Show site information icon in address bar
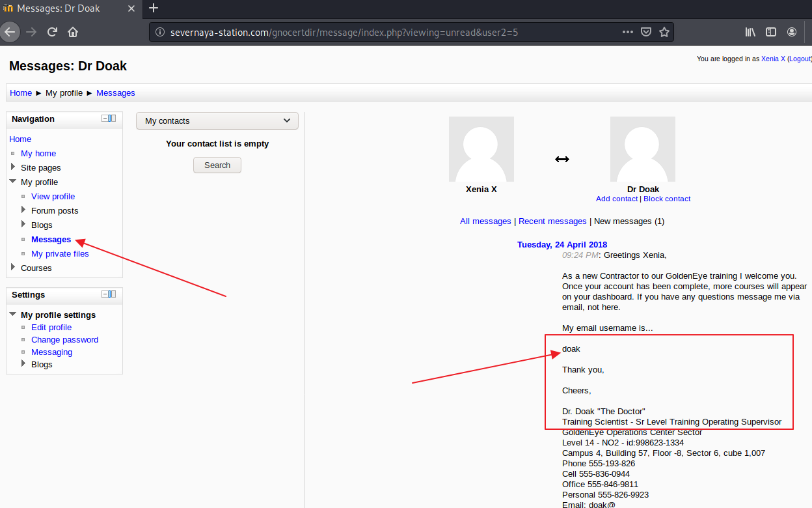The image size is (812, 508). click(160, 32)
